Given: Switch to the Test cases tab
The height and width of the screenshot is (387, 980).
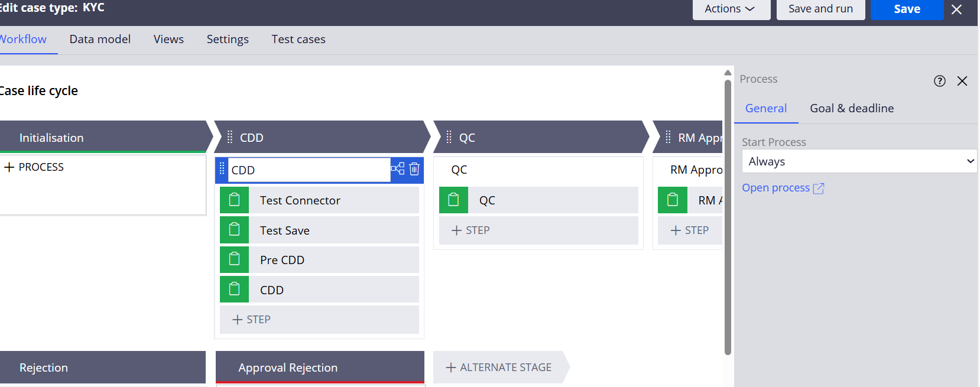Looking at the screenshot, I should 298,39.
